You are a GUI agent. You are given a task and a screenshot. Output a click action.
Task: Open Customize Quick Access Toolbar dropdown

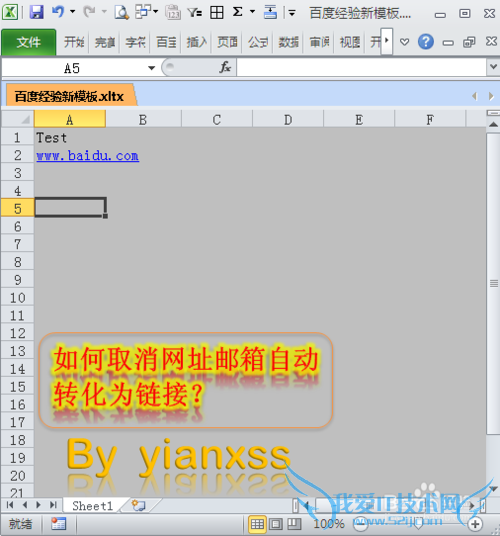(292, 13)
